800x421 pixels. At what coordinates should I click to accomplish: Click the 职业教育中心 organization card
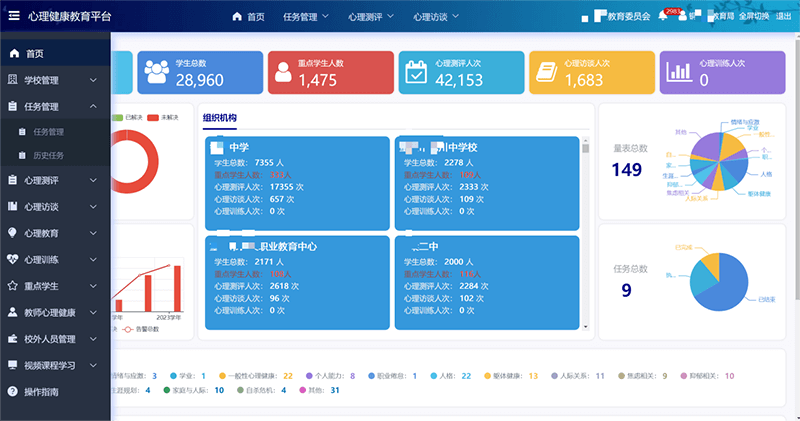(x=297, y=282)
